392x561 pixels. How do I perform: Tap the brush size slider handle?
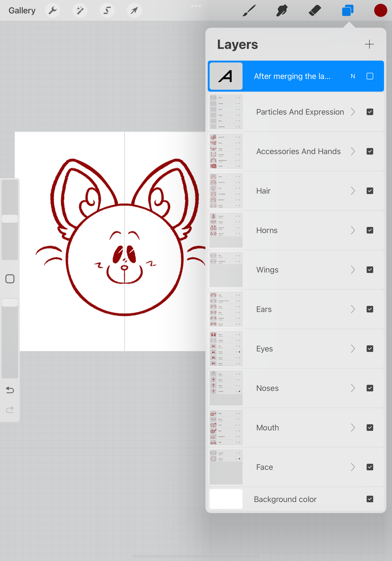point(10,219)
